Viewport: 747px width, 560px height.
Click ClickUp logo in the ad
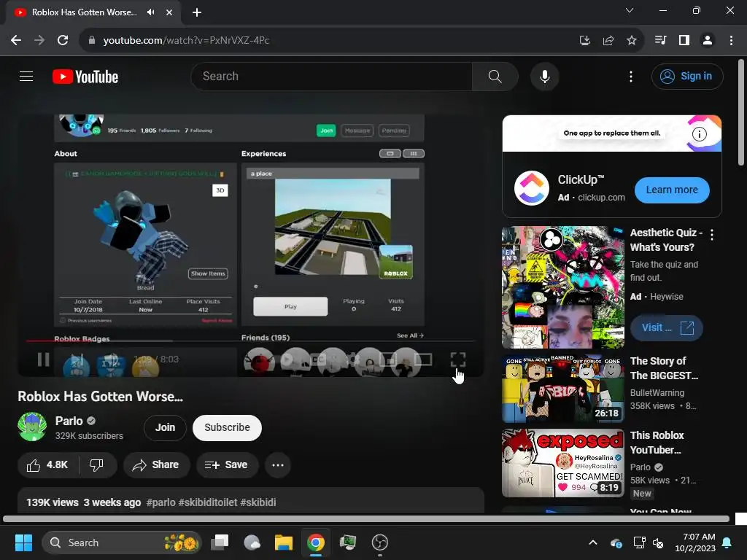tap(532, 188)
